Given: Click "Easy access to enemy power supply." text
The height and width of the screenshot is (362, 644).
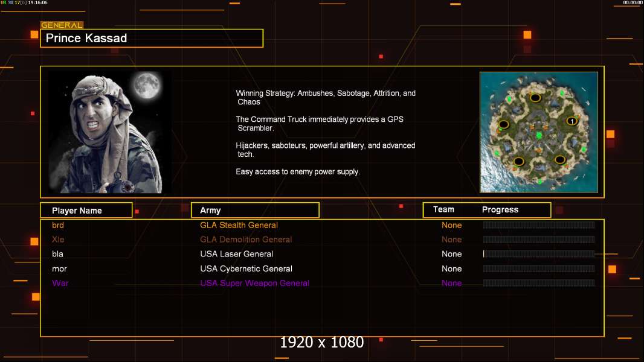Looking at the screenshot, I should click(298, 172).
